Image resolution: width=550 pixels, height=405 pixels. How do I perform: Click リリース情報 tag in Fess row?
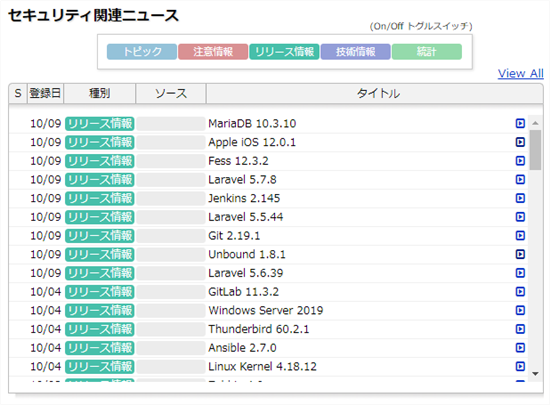click(x=100, y=161)
